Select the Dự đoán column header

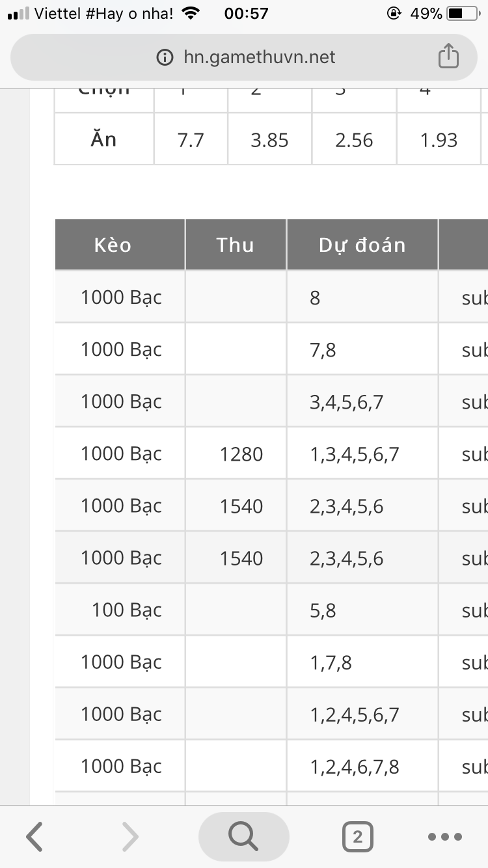[362, 245]
